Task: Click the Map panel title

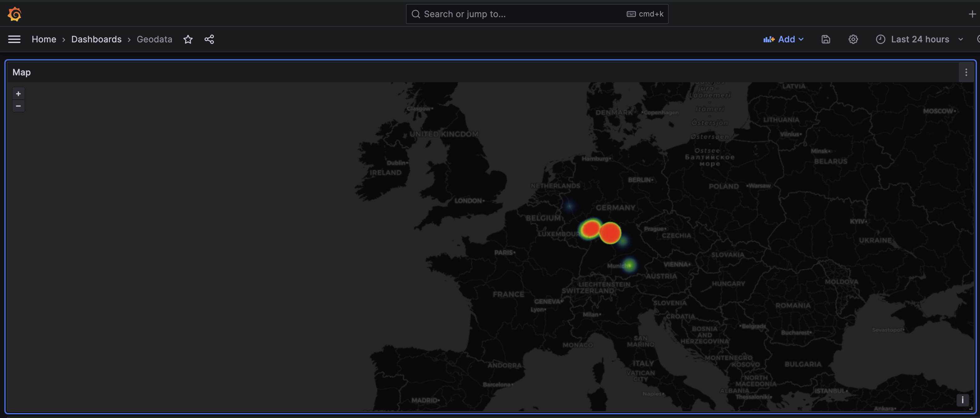Action: click(22, 72)
